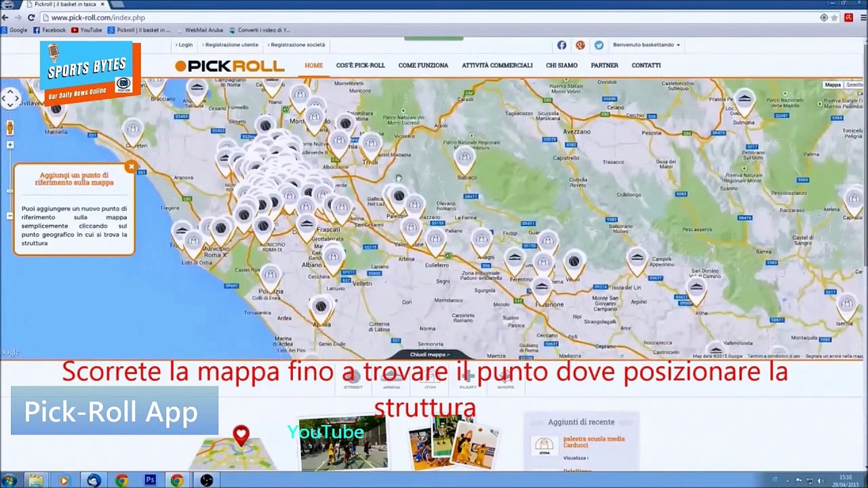Open the Google bookmark
The image size is (868, 488).
pyautogui.click(x=14, y=30)
